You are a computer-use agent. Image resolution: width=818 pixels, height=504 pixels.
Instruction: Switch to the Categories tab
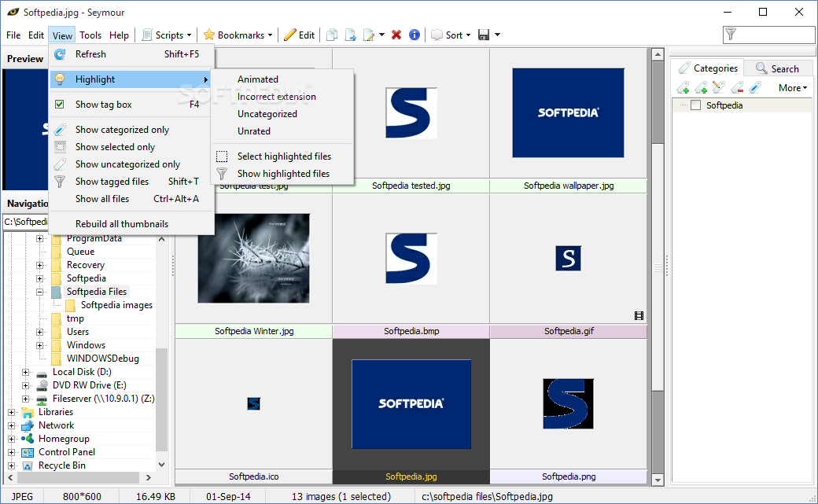coord(707,68)
